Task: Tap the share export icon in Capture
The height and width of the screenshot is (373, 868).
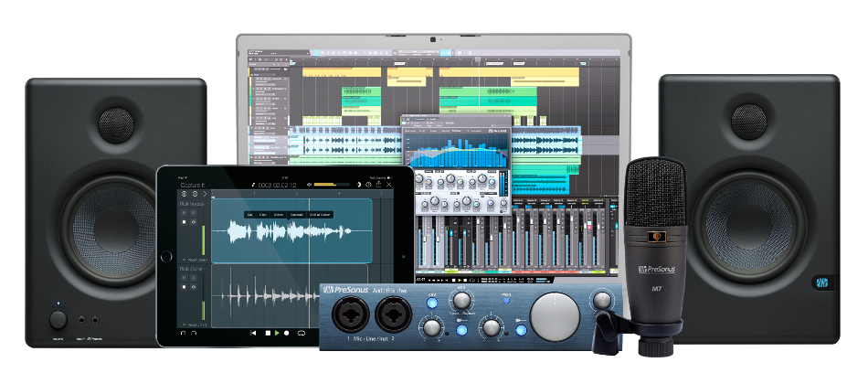Action: pos(378,184)
